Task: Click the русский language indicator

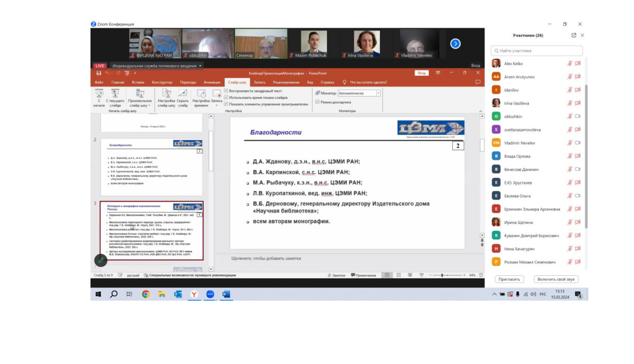Action: pyautogui.click(x=133, y=275)
